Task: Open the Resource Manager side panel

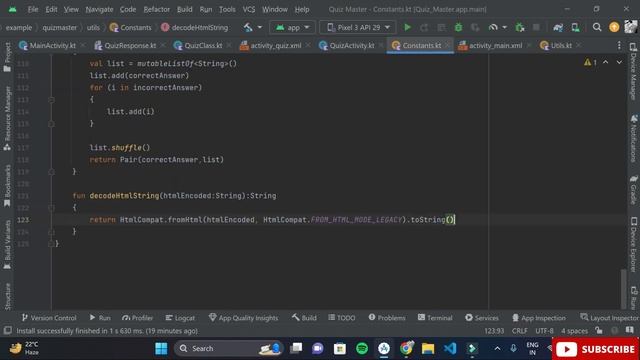Action: 7,118
